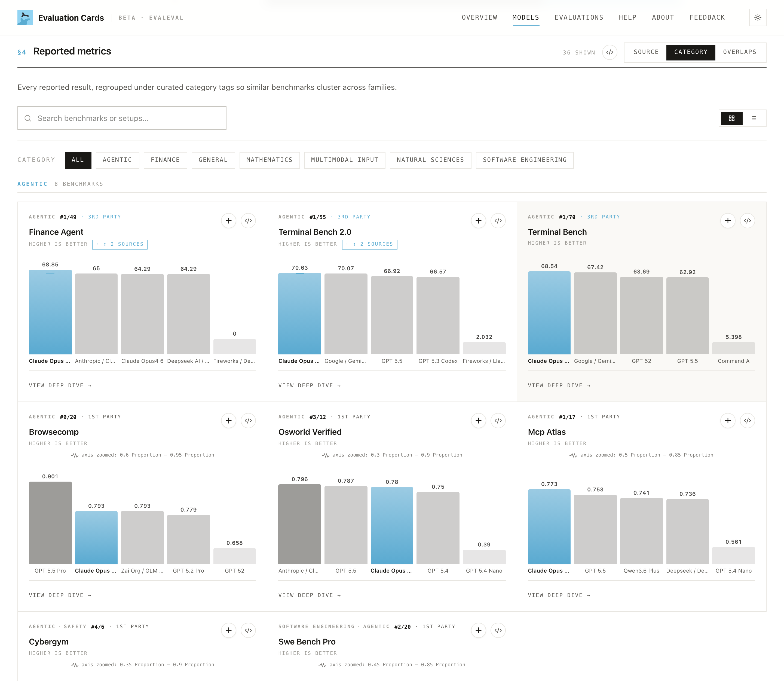Open embed code for Terminal Bench 2.0

point(498,221)
